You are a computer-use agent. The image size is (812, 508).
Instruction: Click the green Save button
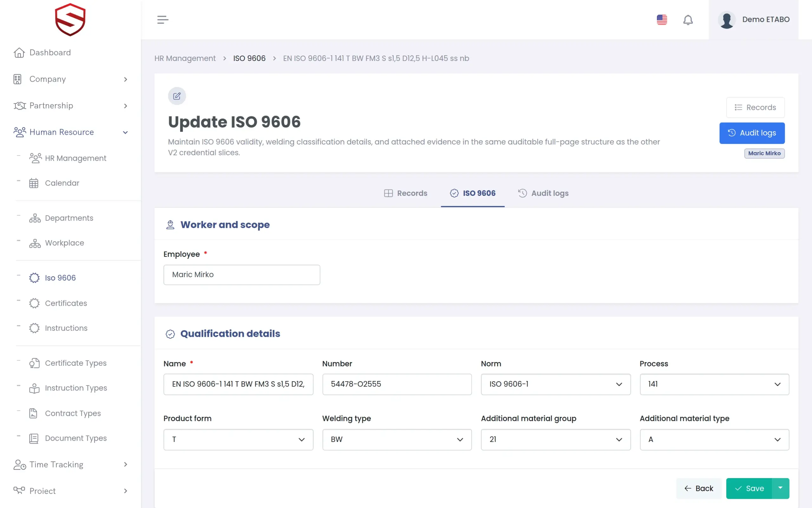coord(749,488)
